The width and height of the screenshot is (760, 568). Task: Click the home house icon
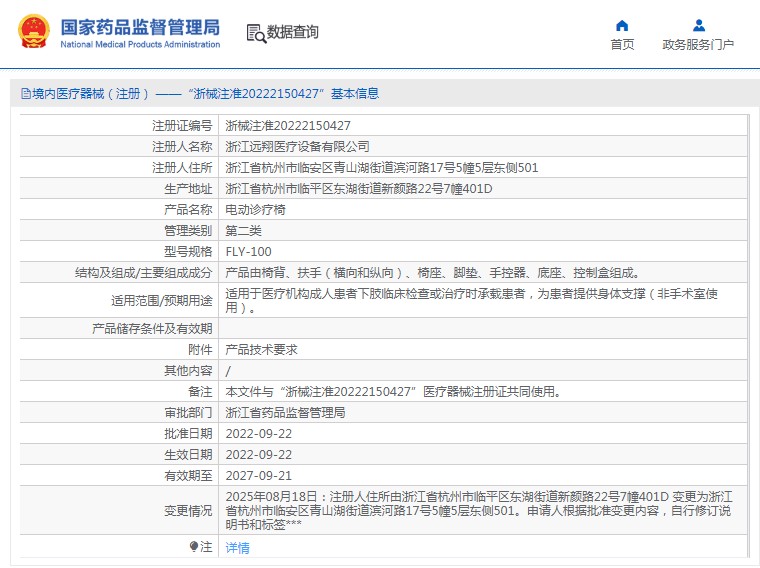pyautogui.click(x=622, y=25)
